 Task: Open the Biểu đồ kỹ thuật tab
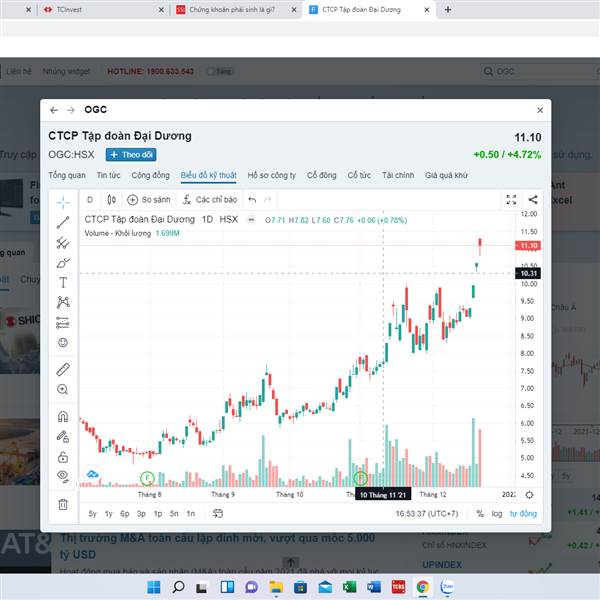[209, 175]
